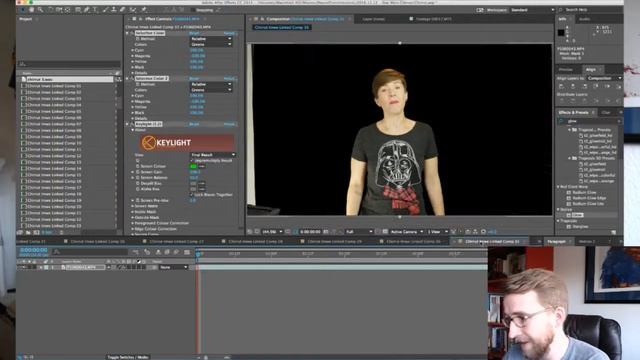Click the Despill Bias color swatch

click(x=193, y=183)
